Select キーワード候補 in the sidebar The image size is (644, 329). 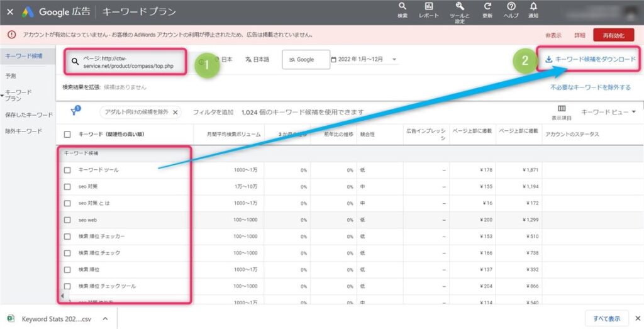(24, 56)
